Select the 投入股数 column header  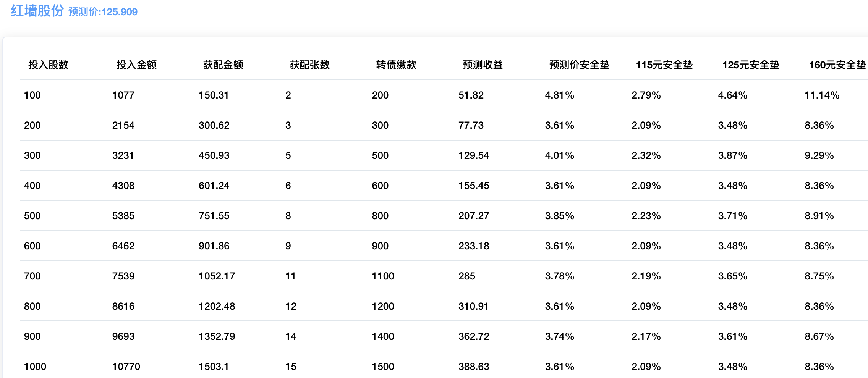point(48,65)
